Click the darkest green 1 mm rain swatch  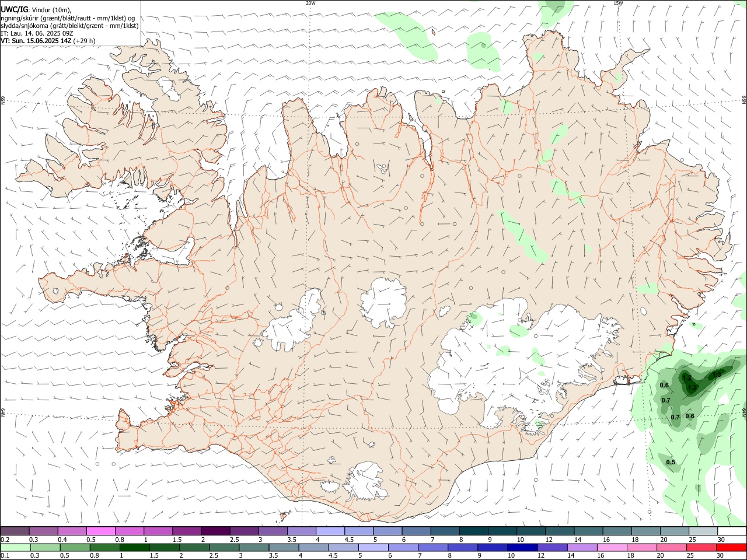(134, 547)
